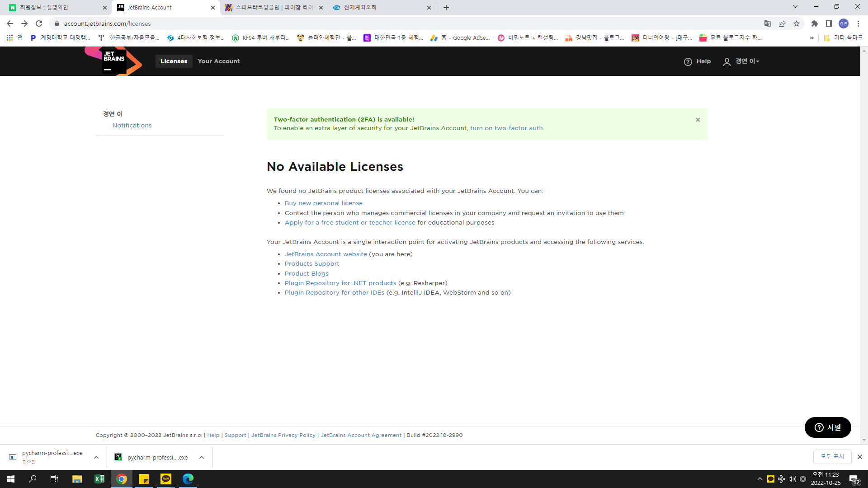Open File Explorer from the taskbar

(77, 479)
